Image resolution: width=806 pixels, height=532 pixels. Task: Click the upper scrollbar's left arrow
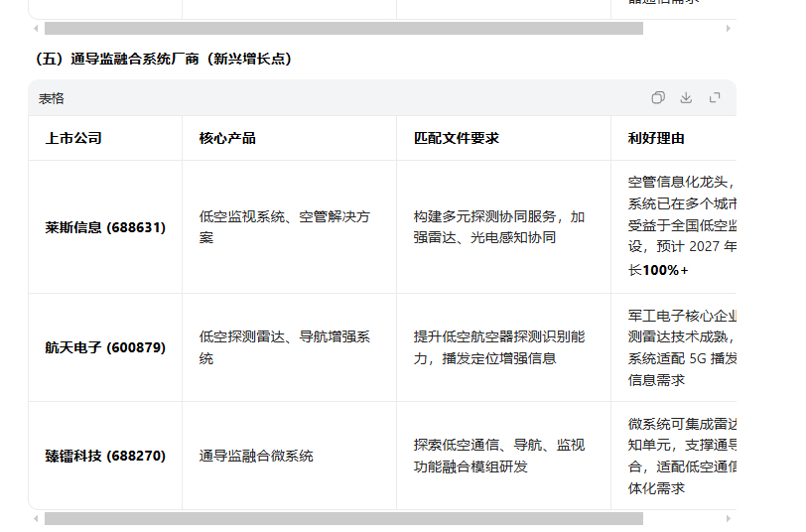[x=36, y=28]
